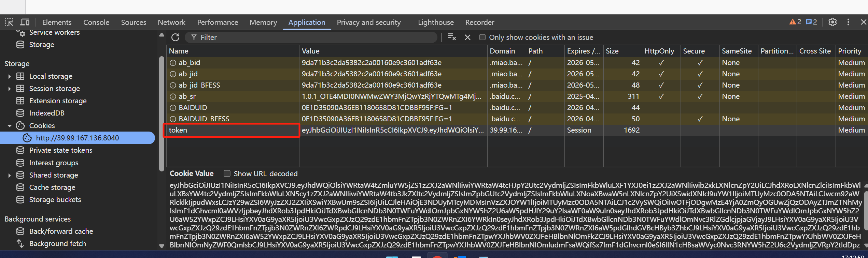
Task: Select the token cookie row
Action: 517,130
